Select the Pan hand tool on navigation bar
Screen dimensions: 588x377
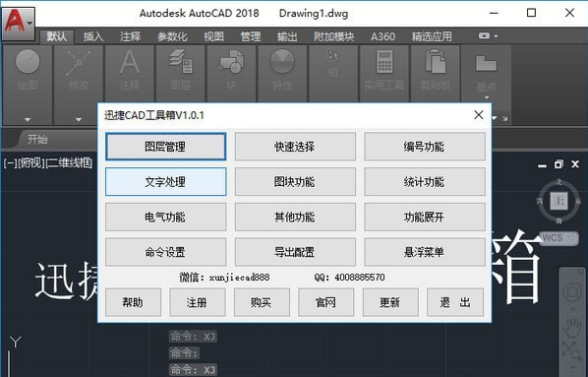pyautogui.click(x=572, y=328)
